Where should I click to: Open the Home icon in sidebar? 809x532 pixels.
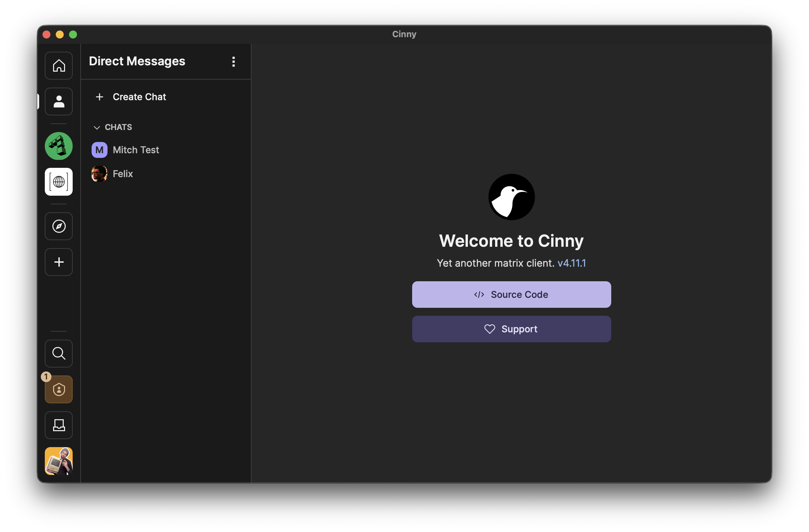[x=59, y=66]
